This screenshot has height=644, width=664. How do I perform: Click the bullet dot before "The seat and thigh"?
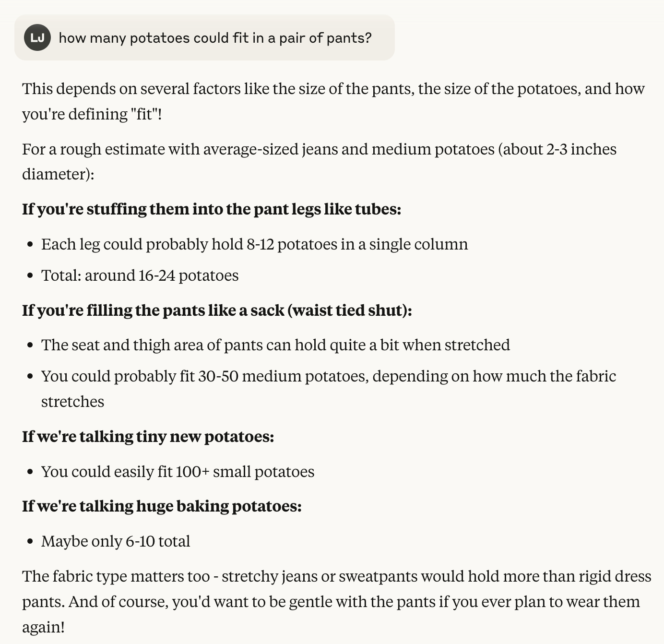coord(30,346)
